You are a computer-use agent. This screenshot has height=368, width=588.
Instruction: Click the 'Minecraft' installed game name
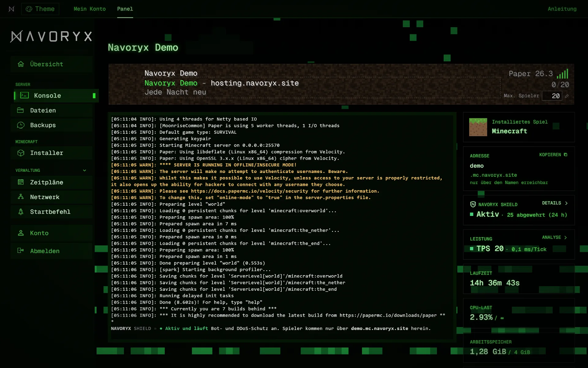(x=509, y=131)
